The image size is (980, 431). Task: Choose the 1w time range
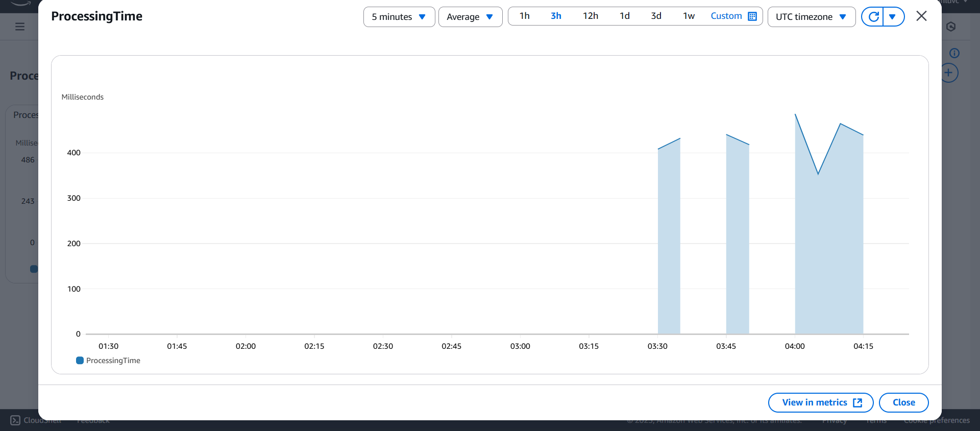[689, 16]
